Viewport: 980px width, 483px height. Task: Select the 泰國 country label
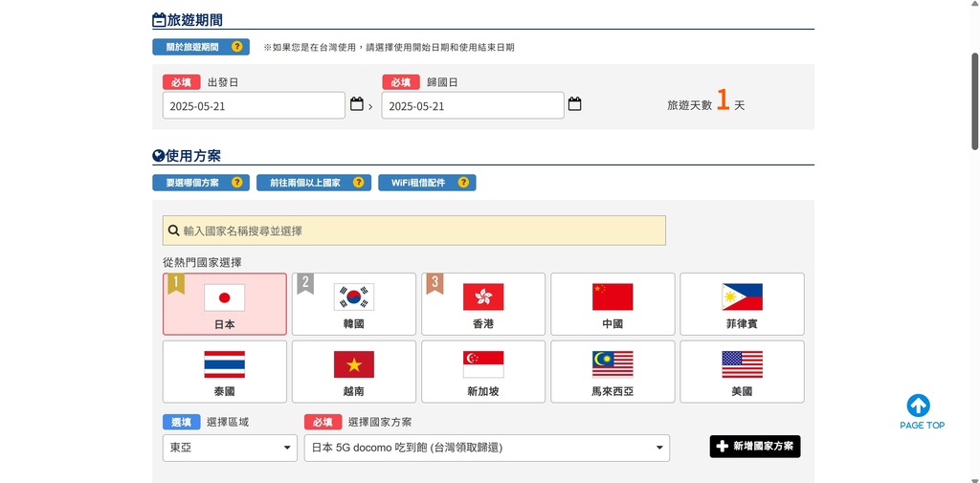click(224, 391)
